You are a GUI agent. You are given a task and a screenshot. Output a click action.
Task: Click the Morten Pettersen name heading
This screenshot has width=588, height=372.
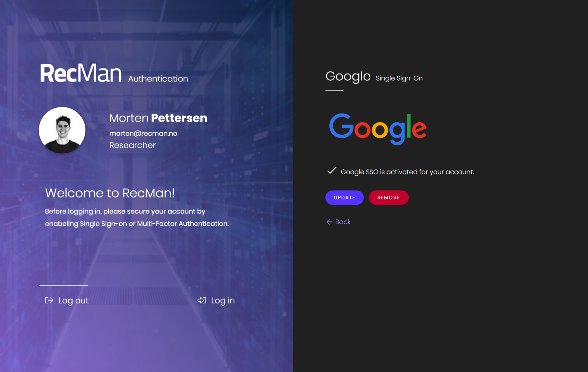158,118
